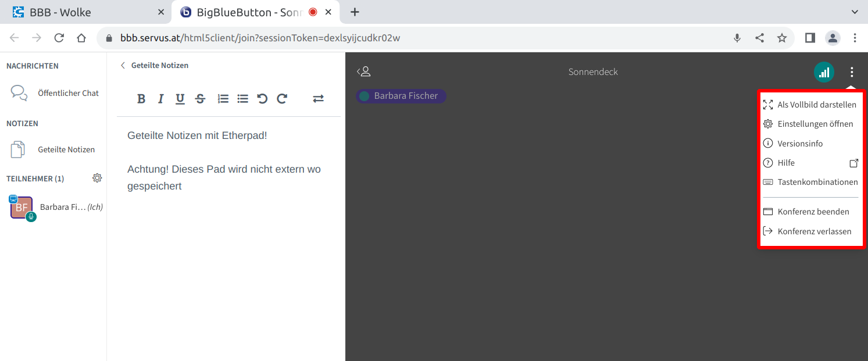Toggle the user list panel

click(364, 72)
